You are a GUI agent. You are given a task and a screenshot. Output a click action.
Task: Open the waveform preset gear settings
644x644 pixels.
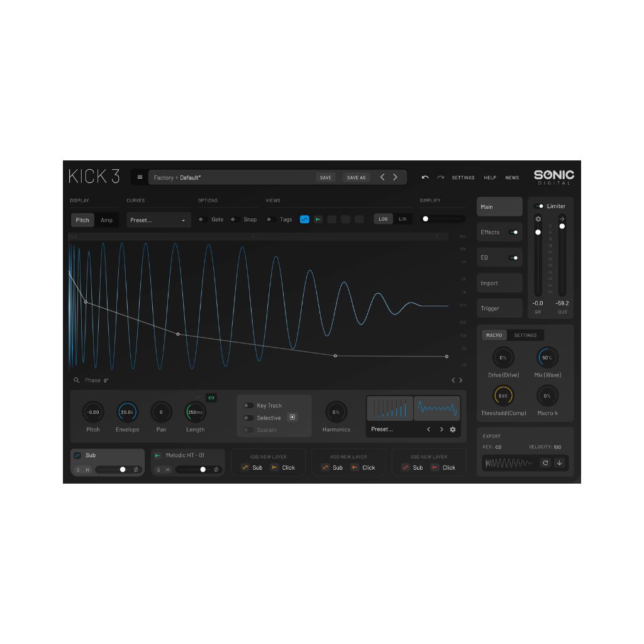click(453, 429)
